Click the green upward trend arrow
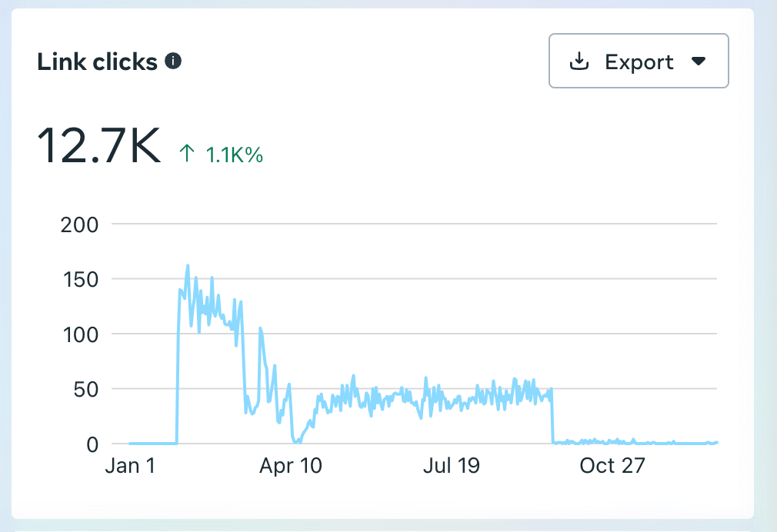Screen dimensions: 777x532 click(x=187, y=155)
